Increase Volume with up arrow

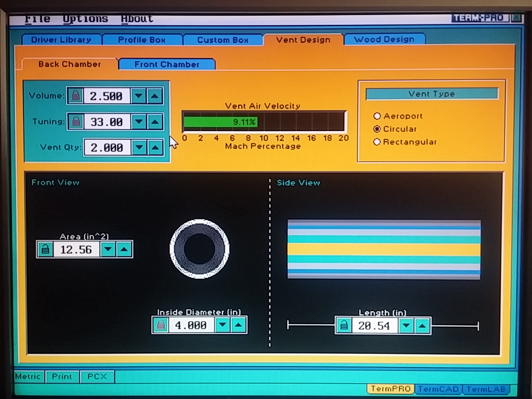[x=155, y=96]
